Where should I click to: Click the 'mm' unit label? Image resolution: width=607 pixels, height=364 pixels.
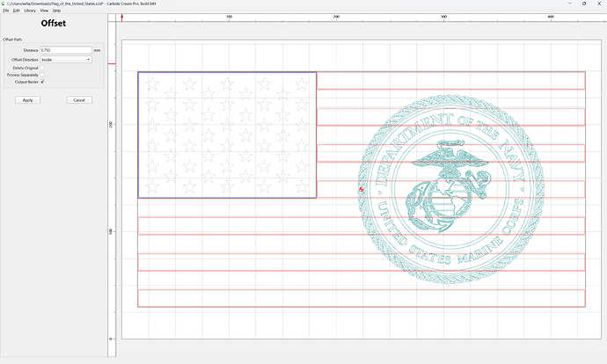click(x=97, y=50)
